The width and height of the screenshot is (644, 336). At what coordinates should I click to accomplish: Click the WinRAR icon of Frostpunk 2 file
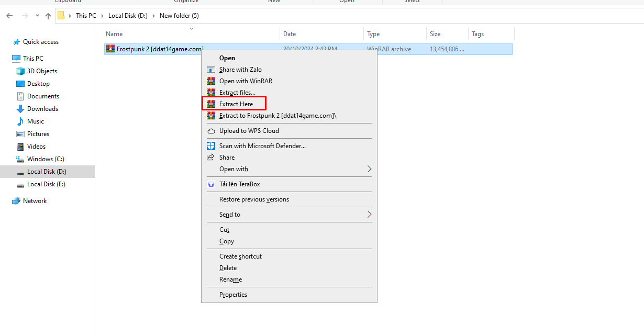point(110,49)
